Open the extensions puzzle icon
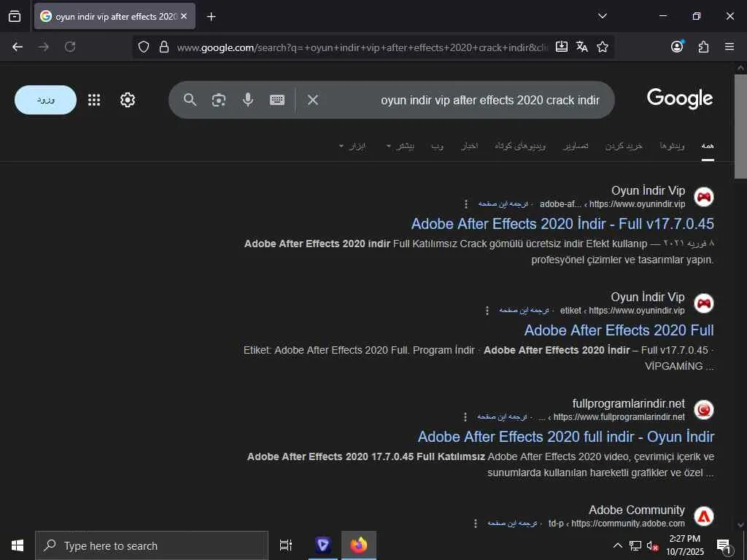The width and height of the screenshot is (747, 560). (703, 47)
